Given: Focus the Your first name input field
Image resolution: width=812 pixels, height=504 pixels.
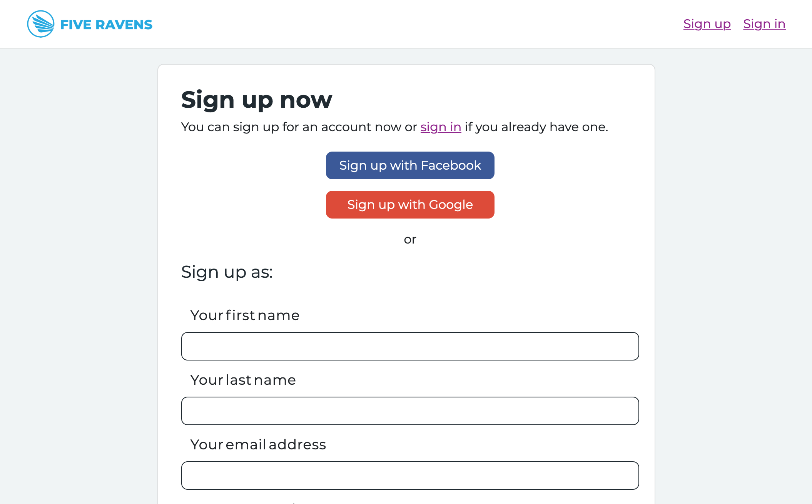Looking at the screenshot, I should pyautogui.click(x=410, y=346).
